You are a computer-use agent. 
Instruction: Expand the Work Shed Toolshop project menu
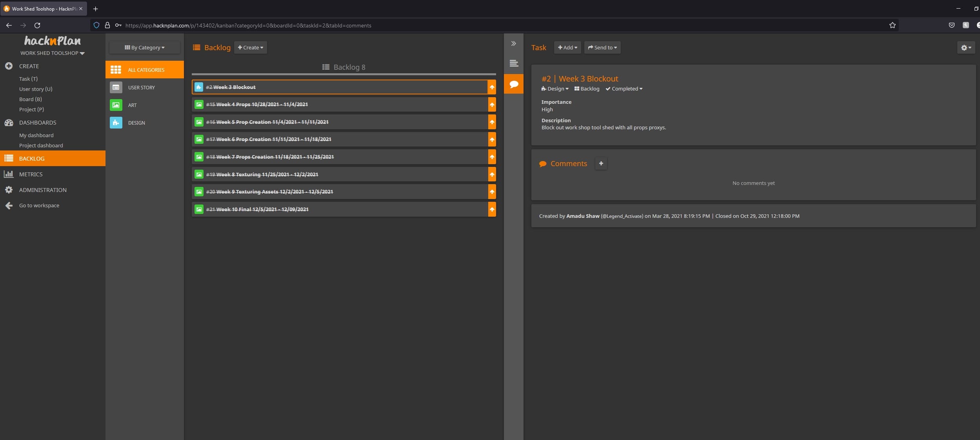click(52, 53)
